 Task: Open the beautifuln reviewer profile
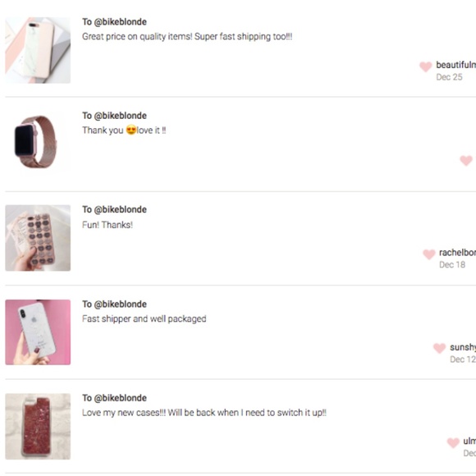pyautogui.click(x=456, y=65)
